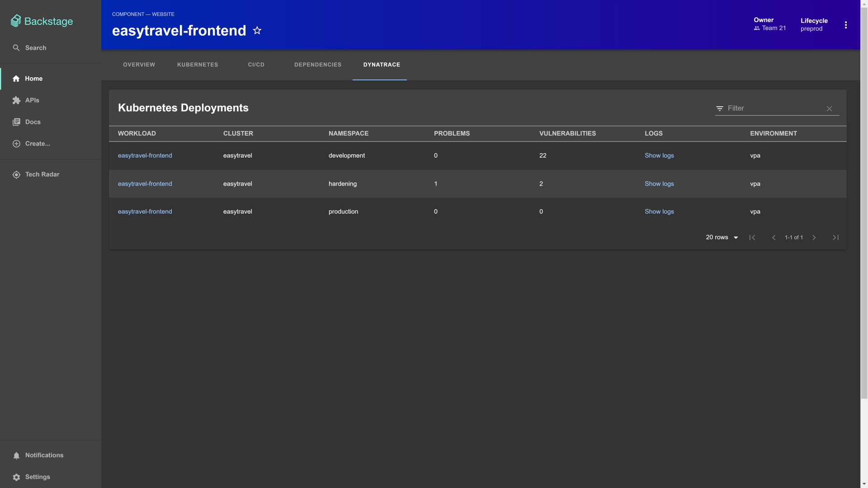Image resolution: width=868 pixels, height=488 pixels.
Task: Click into the Filter text field
Action: point(773,108)
